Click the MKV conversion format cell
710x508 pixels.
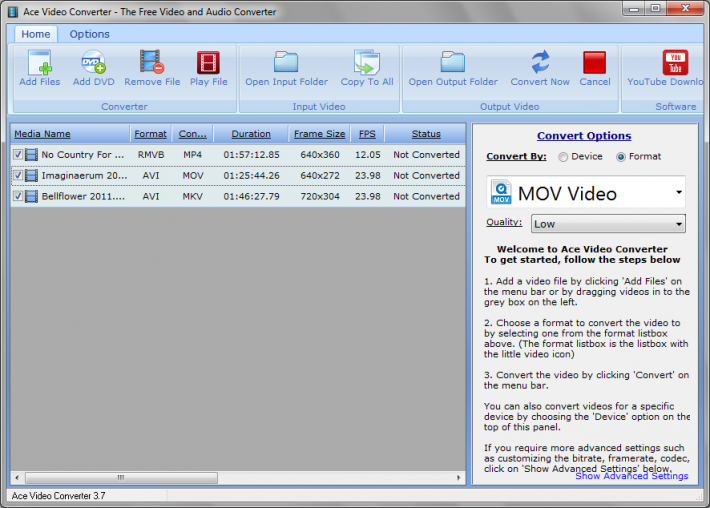(x=192, y=196)
